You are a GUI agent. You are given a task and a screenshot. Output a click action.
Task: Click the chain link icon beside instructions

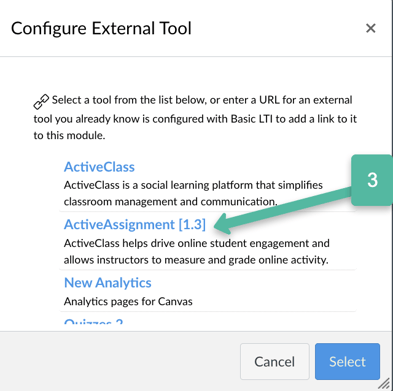click(x=41, y=101)
